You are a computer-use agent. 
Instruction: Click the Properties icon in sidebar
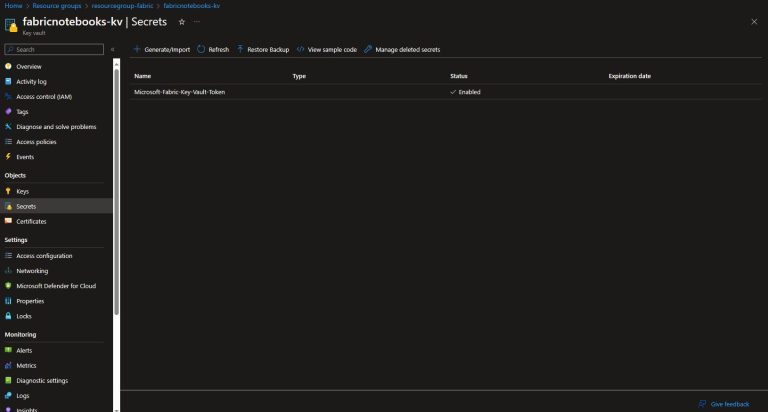(8, 301)
